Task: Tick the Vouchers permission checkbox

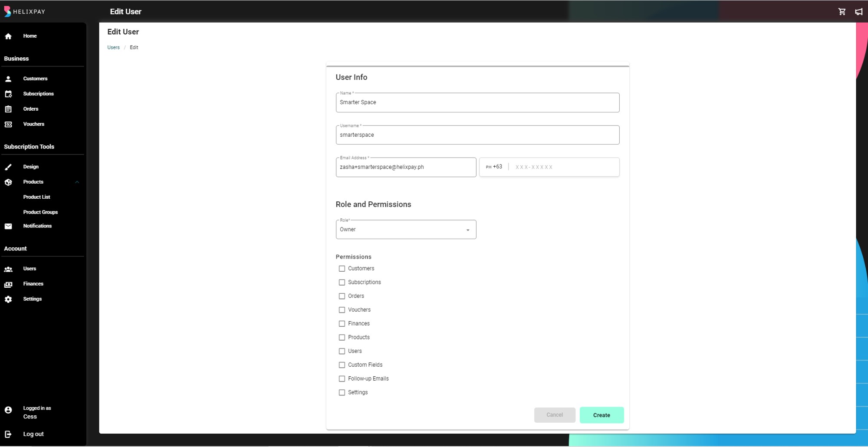Action: 342,310
